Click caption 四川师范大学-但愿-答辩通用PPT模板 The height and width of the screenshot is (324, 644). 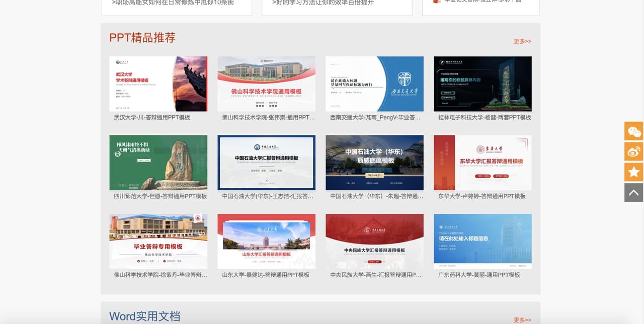coord(160,196)
